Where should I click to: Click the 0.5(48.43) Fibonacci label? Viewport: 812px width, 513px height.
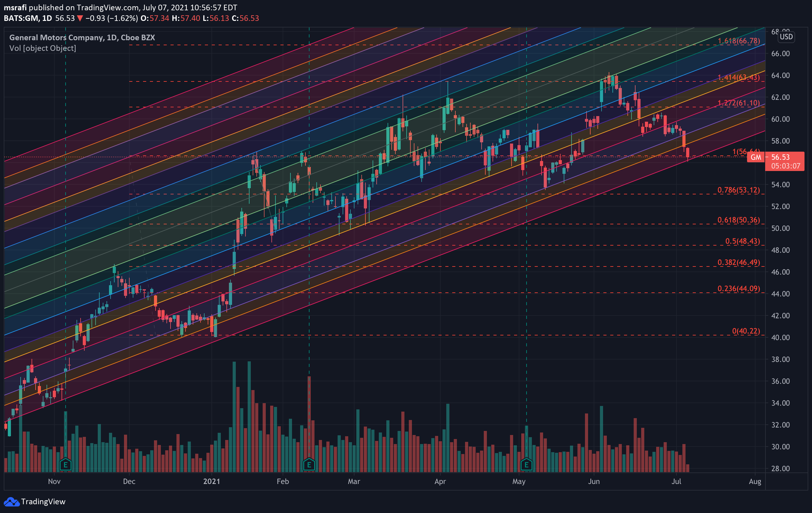tap(743, 241)
